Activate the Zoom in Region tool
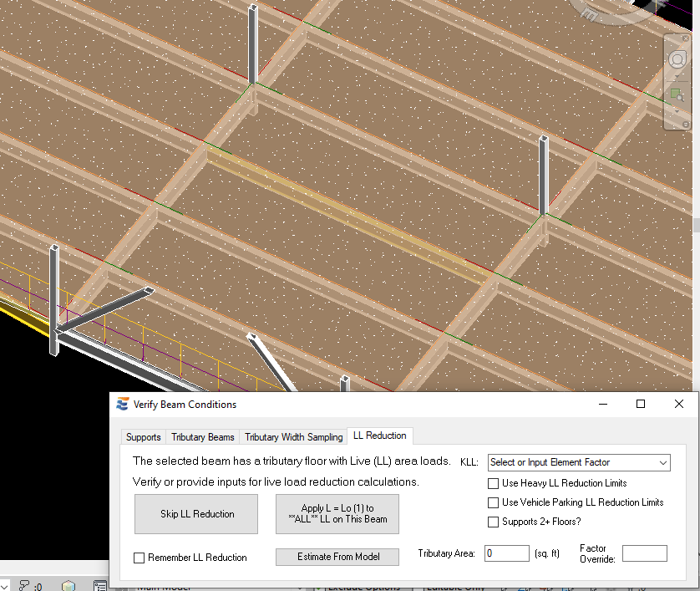Viewport: 700px width, 591px height. click(677, 94)
